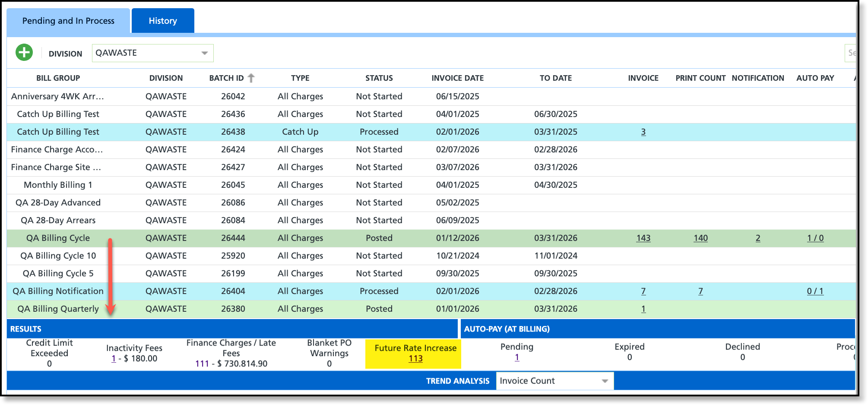Sort by the Notification column header

(x=758, y=78)
